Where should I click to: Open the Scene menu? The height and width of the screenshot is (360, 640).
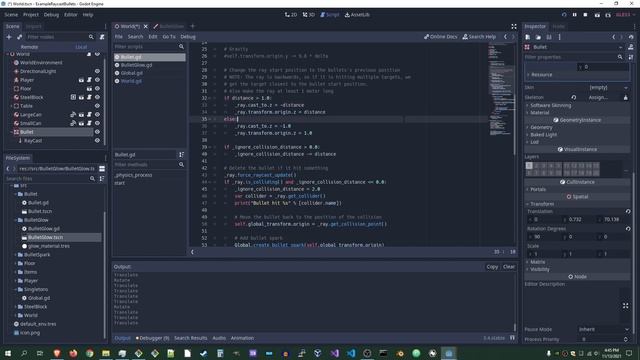pyautogui.click(x=11, y=15)
